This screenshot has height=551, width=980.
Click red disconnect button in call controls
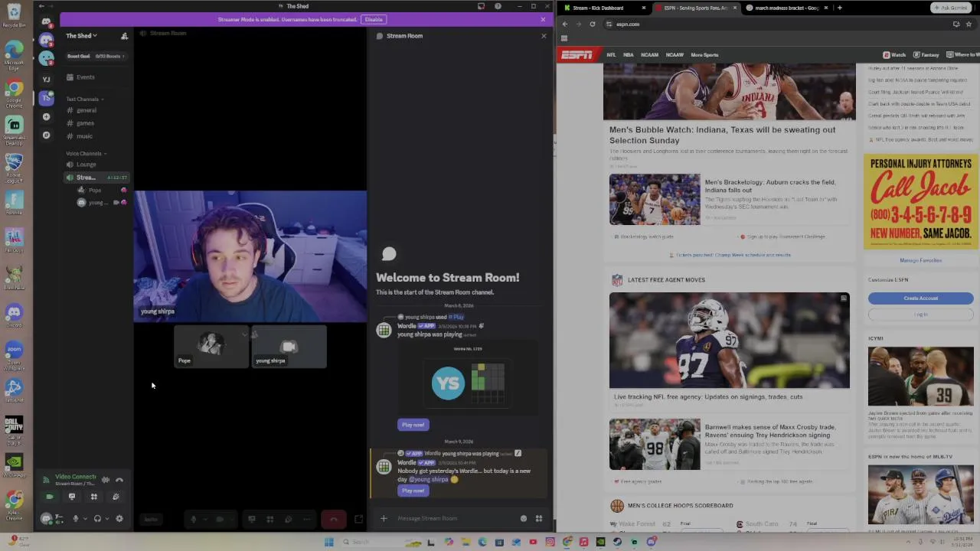click(x=334, y=520)
